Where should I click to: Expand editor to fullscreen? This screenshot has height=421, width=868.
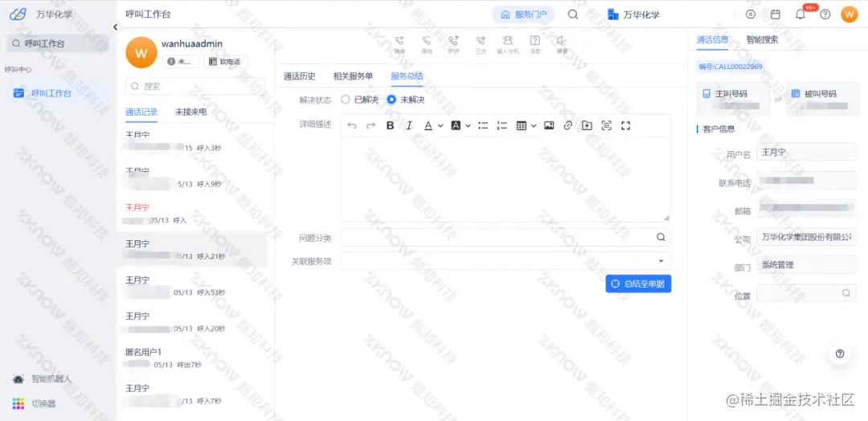coord(625,125)
